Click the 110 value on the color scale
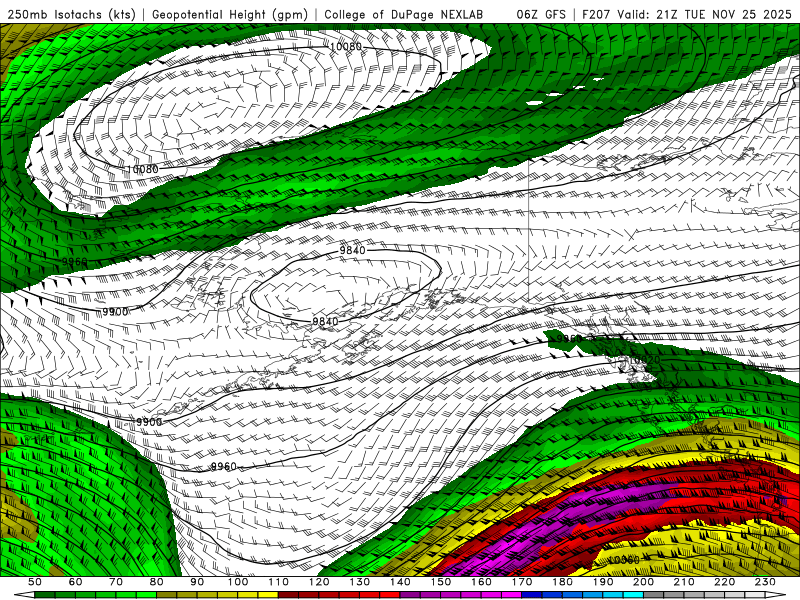 pyautogui.click(x=279, y=582)
